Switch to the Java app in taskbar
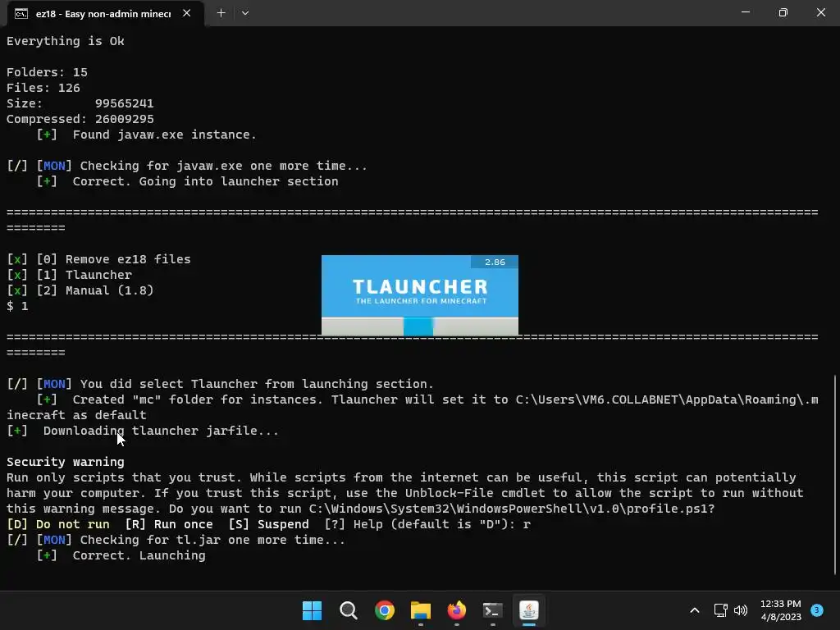Viewport: 840px width, 630px height. point(529,610)
